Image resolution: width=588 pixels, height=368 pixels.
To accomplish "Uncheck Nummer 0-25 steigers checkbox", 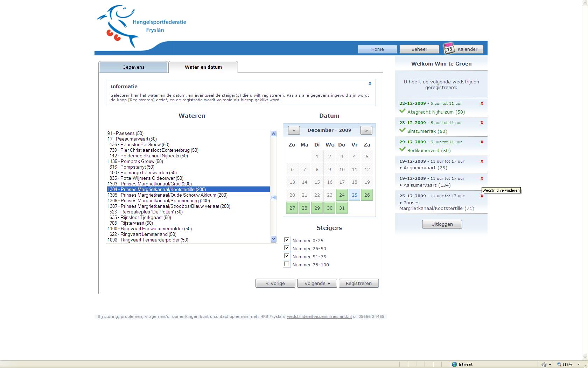I will (x=287, y=240).
